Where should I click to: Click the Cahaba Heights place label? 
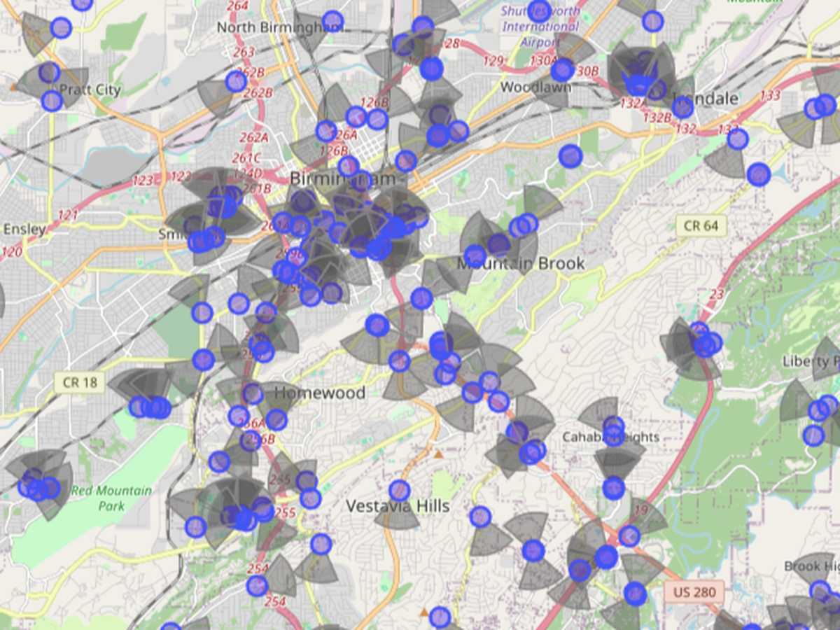tap(611, 437)
